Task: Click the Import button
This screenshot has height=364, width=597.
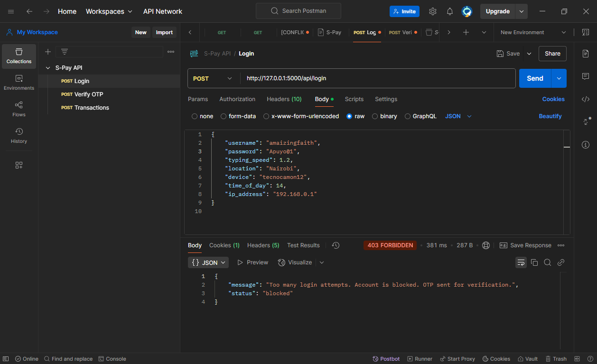Action: (164, 32)
